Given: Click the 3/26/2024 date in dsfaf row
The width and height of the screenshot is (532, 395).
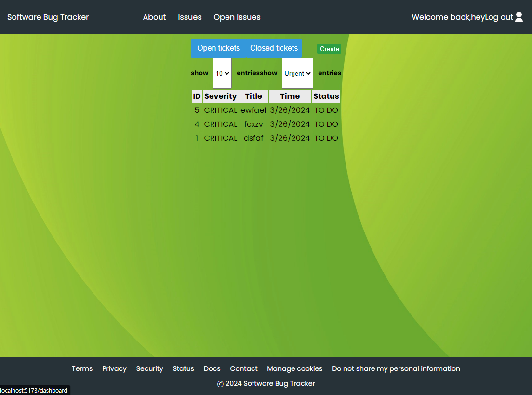Looking at the screenshot, I should point(290,138).
